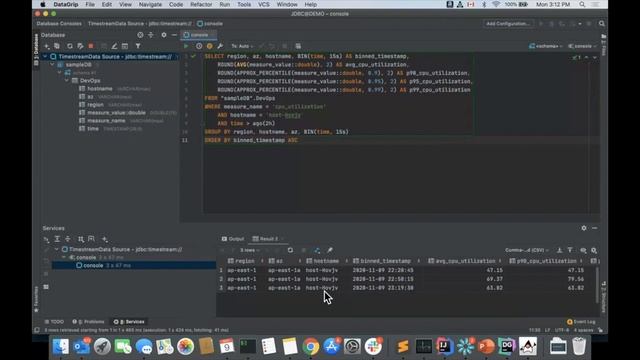Select the console editor tab
Image resolution: width=640 pixels, height=360 pixels.
tap(199, 35)
